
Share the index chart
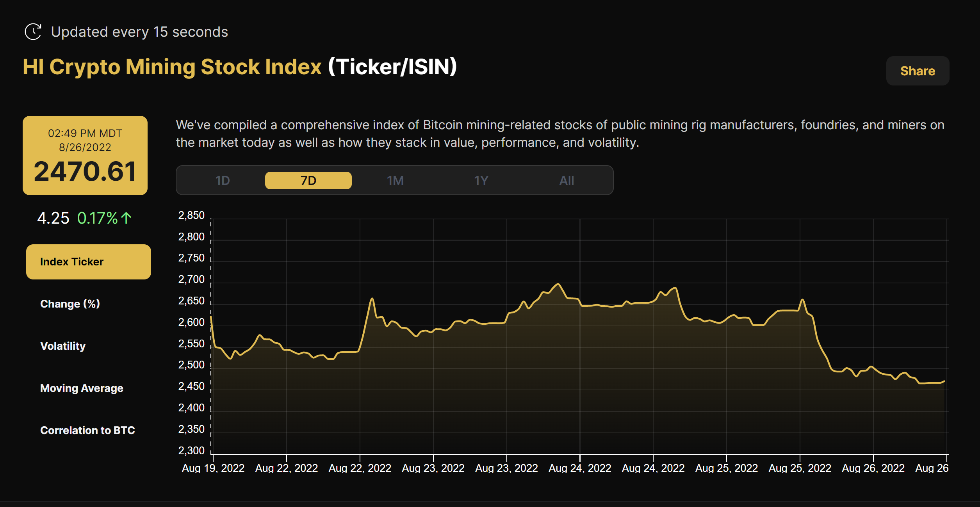918,71
